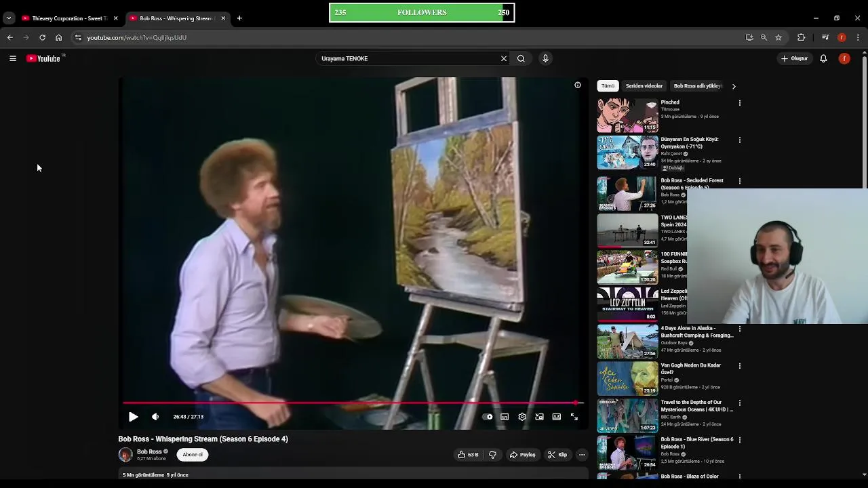Create a clip with Klip button
The image size is (868, 488).
(557, 455)
